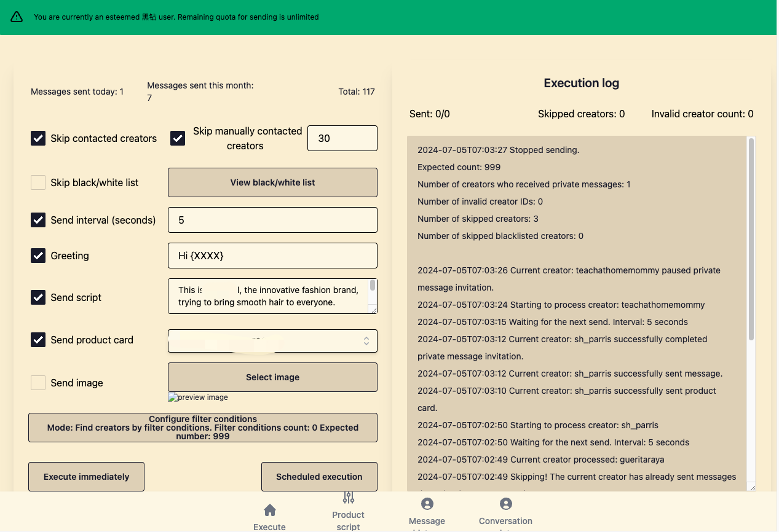The width and height of the screenshot is (779, 532).
Task: Click the execution log scrollbar
Action: [x=751, y=240]
